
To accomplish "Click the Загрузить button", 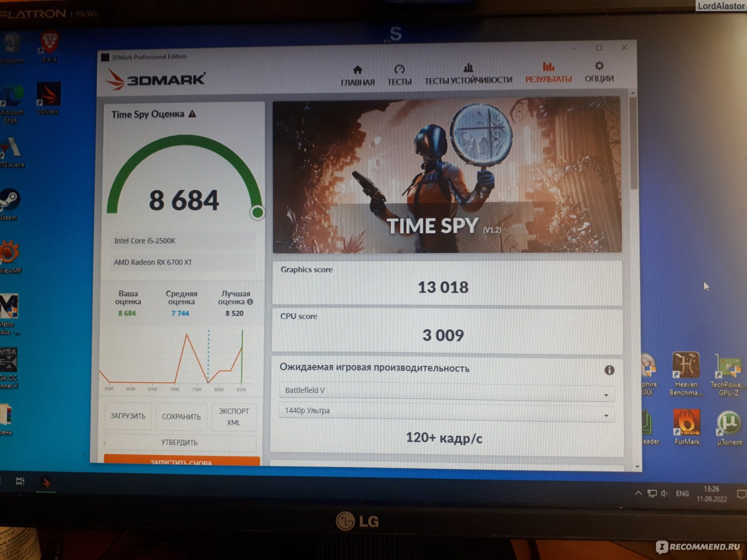I will (128, 416).
